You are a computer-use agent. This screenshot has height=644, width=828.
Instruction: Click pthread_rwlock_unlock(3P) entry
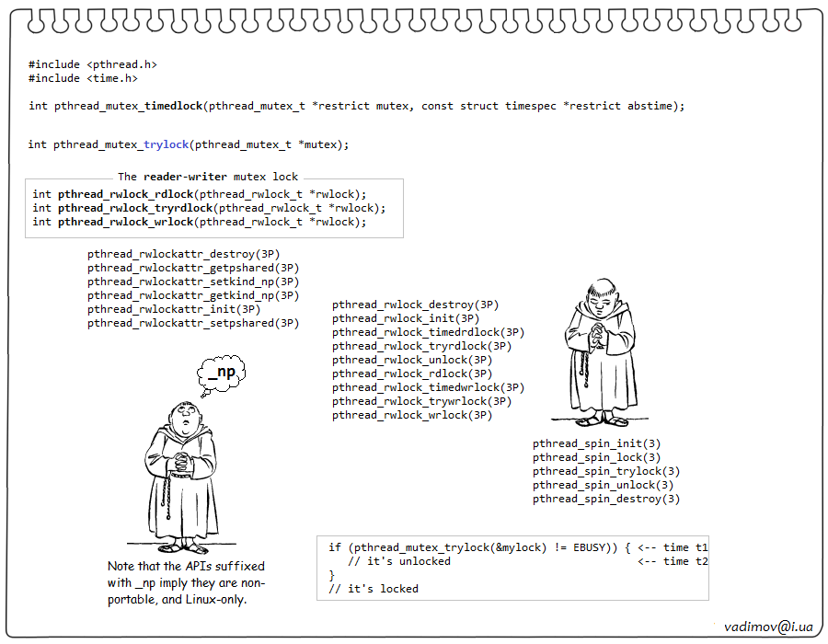pos(412,360)
